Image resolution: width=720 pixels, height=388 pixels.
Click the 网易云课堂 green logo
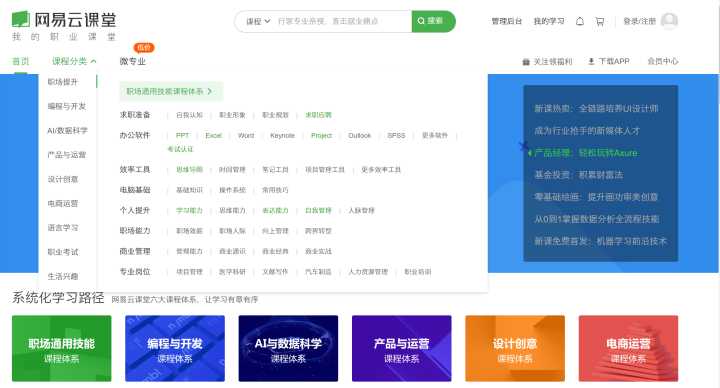(64, 20)
